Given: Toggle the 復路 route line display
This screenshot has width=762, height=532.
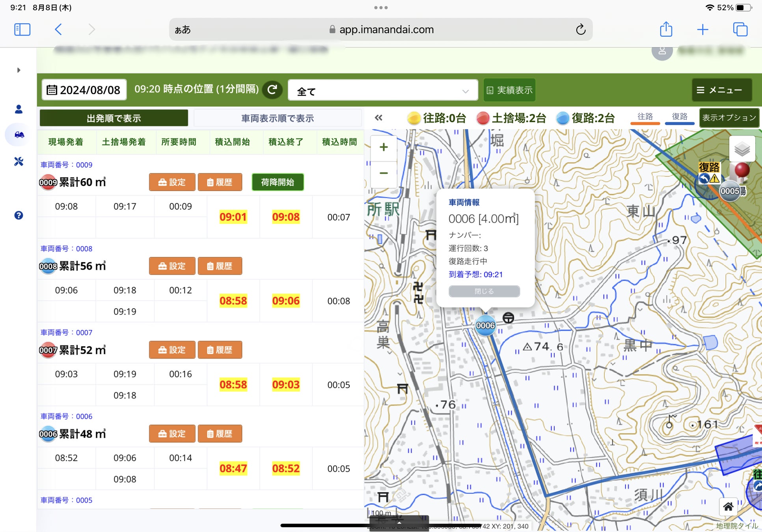Looking at the screenshot, I should point(679,117).
